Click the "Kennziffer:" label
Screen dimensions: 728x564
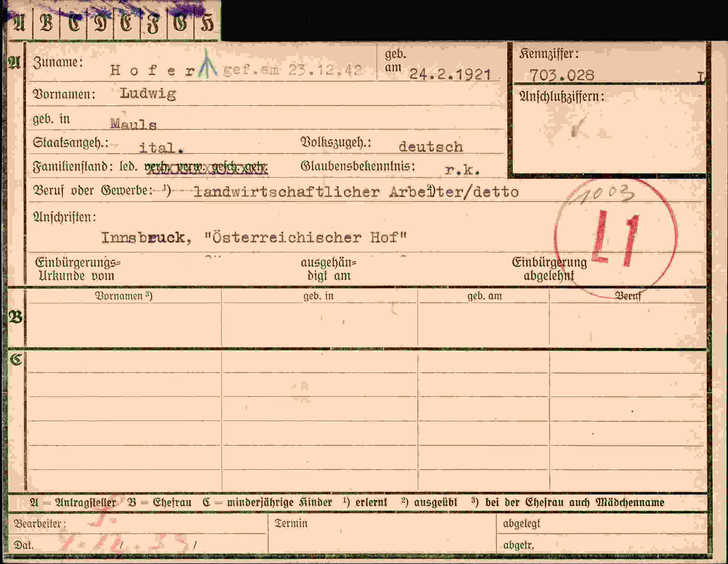tap(549, 54)
